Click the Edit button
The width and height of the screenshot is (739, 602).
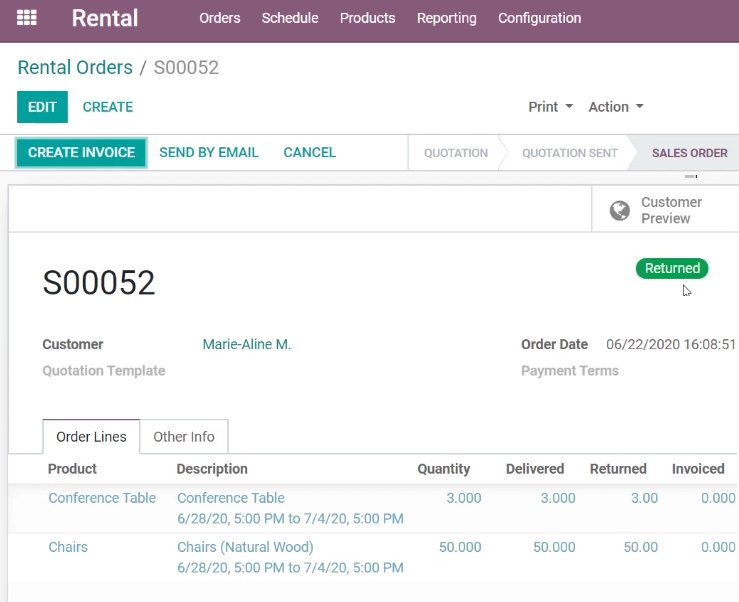(42, 107)
